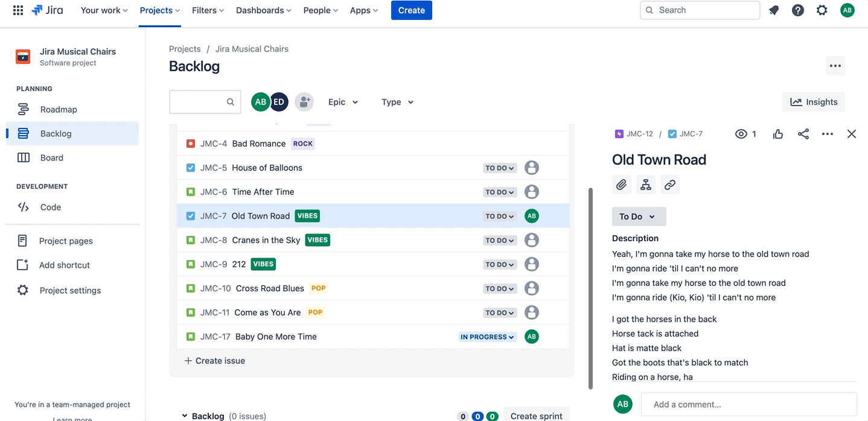Viewport: 868px width, 421px height.
Task: Open the Apps menu
Action: click(x=364, y=10)
